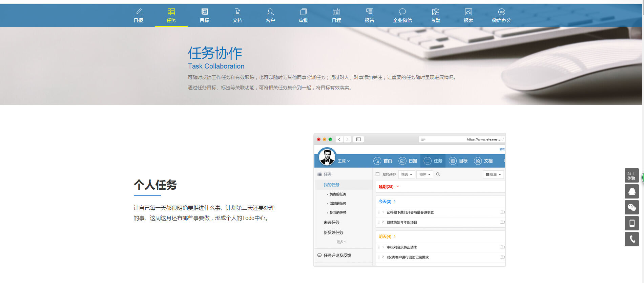This screenshot has width=644, height=283.
Task: Click the 马上体验 floating side button
Action: (631, 175)
